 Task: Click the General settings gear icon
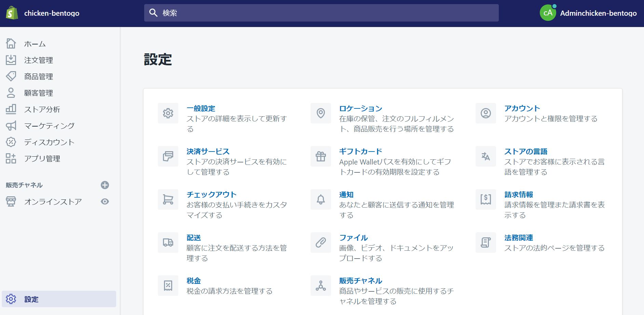pyautogui.click(x=168, y=113)
